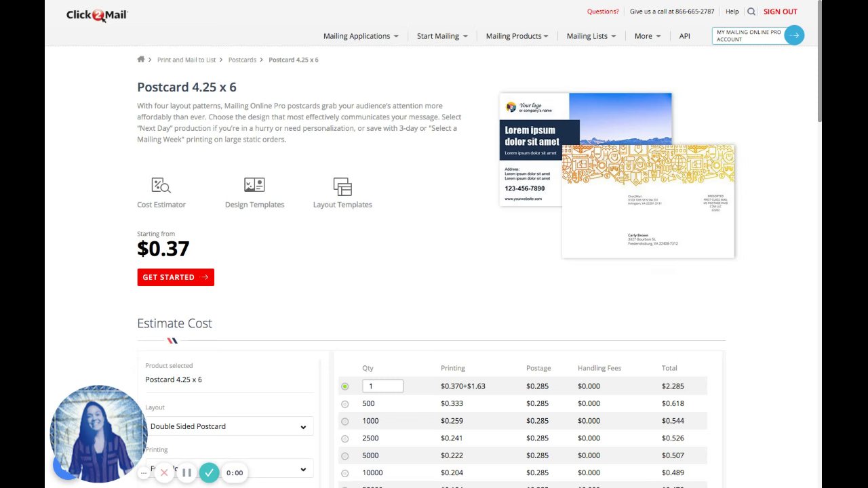Click printing price $0.204
This screenshot has height=488, width=868.
point(452,472)
